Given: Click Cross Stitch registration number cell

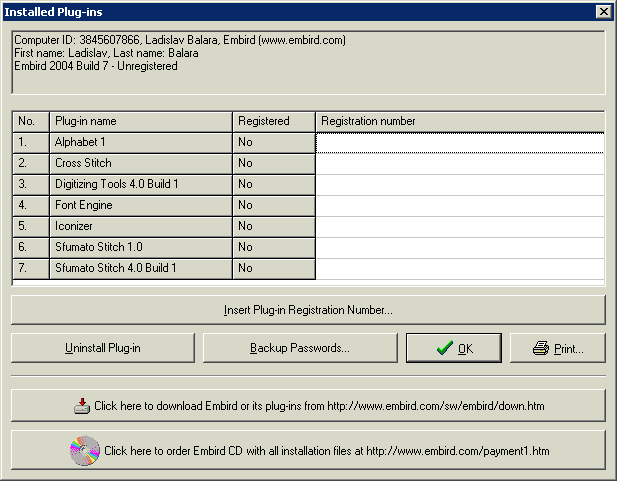Looking at the screenshot, I should 460,163.
